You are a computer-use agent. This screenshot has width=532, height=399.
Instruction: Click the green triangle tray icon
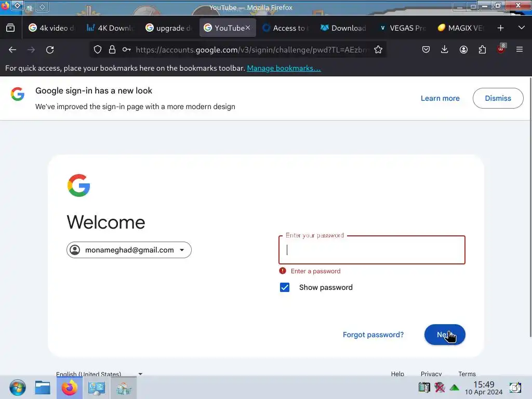coord(454,388)
